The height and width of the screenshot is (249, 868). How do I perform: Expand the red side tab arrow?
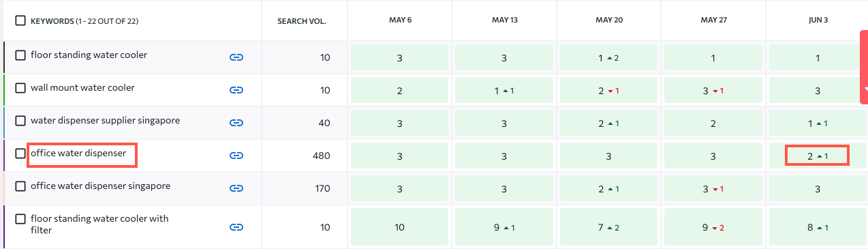865,89
